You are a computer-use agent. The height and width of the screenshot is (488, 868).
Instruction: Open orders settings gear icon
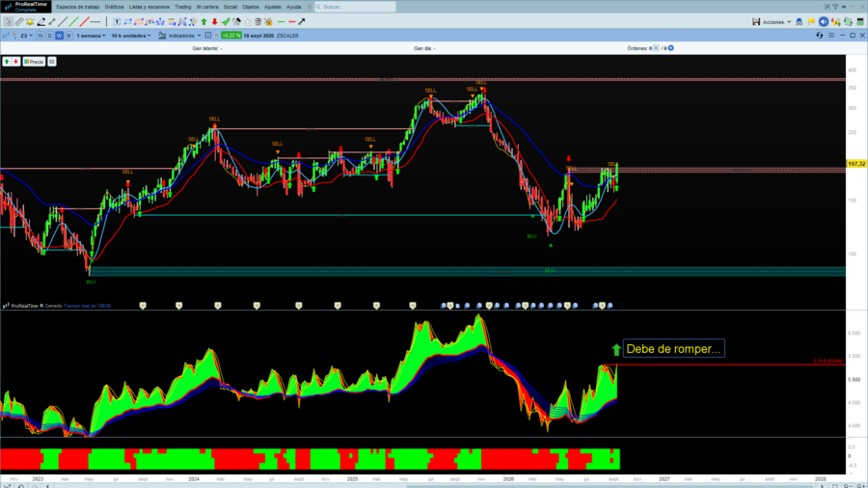pyautogui.click(x=671, y=48)
